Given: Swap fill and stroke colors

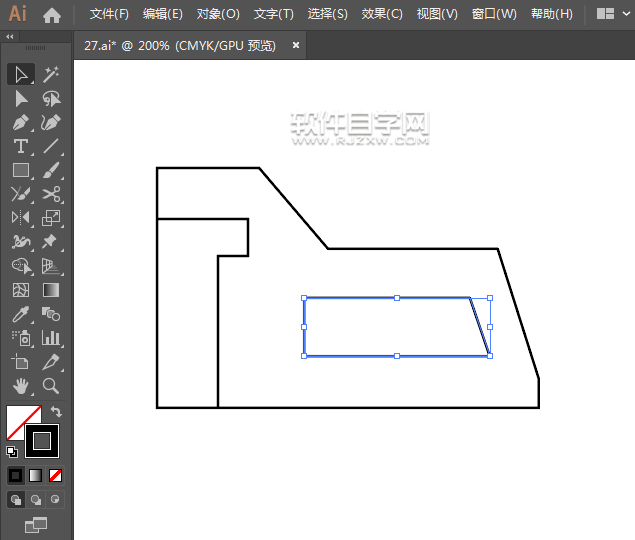Looking at the screenshot, I should [x=56, y=411].
